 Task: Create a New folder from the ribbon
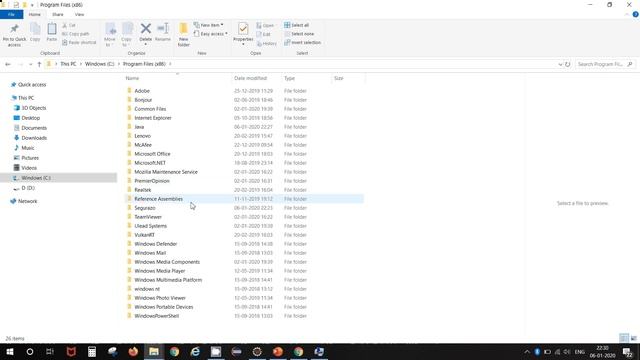(184, 35)
